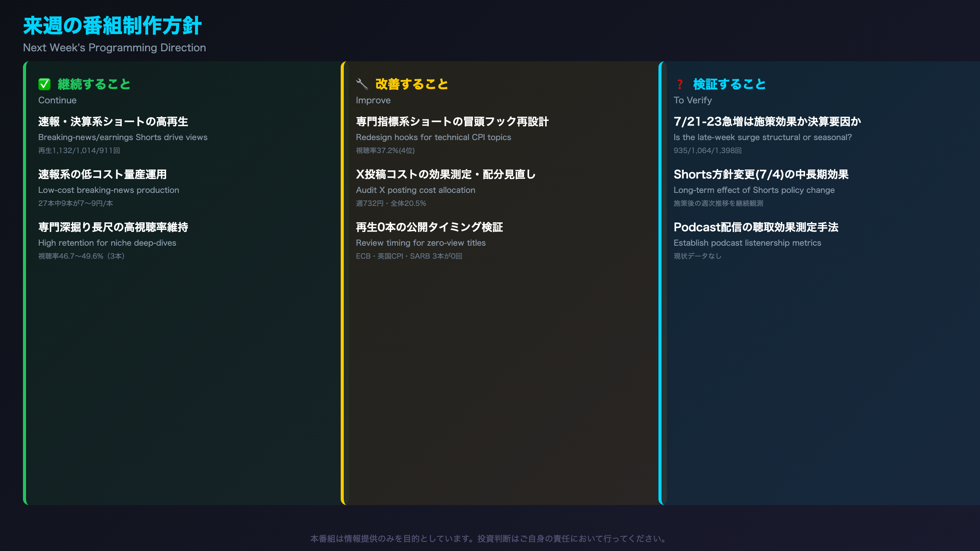Select 再生0本の公開タイミング検証 item
The height and width of the screenshot is (551, 980).
tap(430, 227)
